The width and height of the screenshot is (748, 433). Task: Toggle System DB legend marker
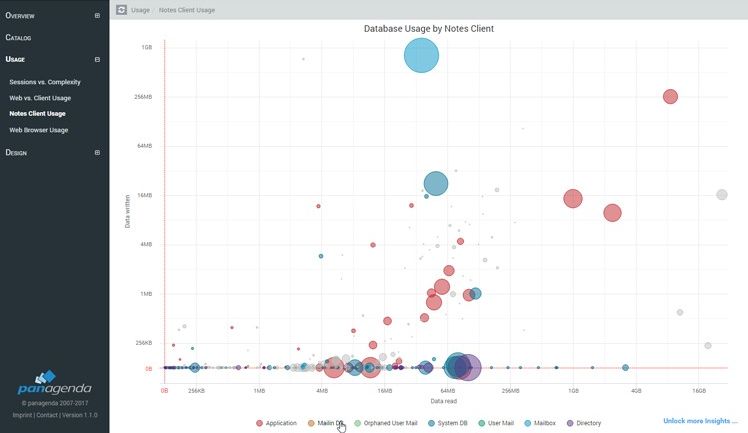coord(432,423)
